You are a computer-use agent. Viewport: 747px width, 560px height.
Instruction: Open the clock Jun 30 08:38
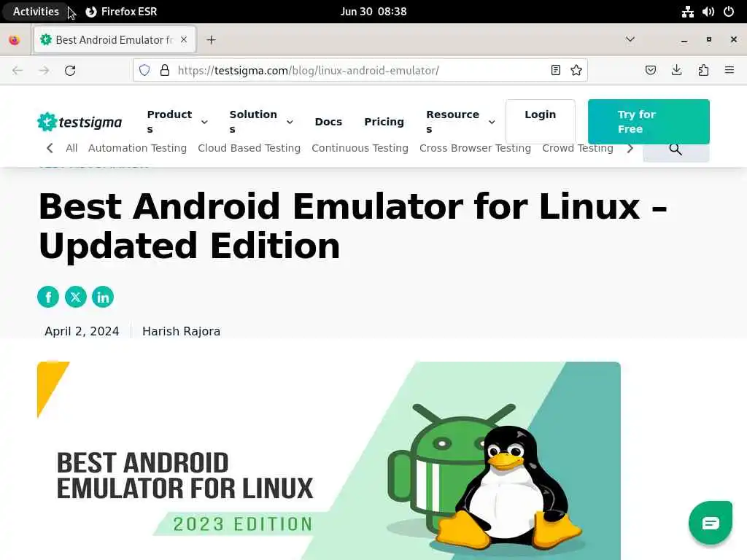pos(373,12)
